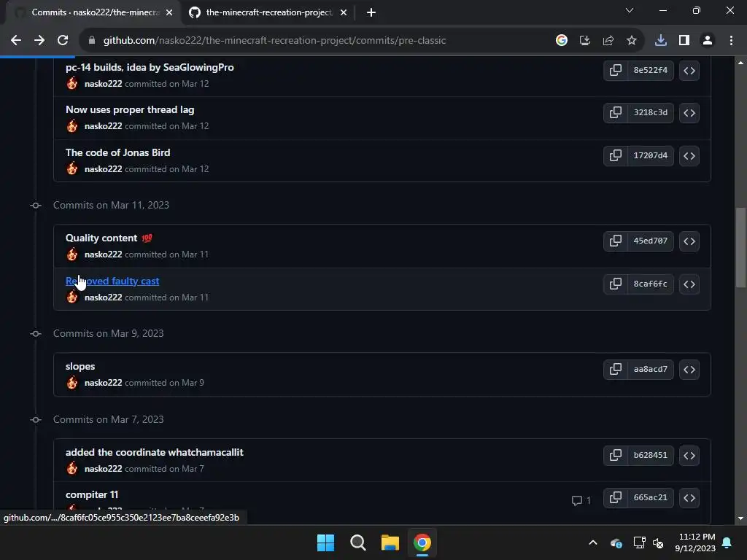
Task: Open a new browser tab
Action: [371, 12]
